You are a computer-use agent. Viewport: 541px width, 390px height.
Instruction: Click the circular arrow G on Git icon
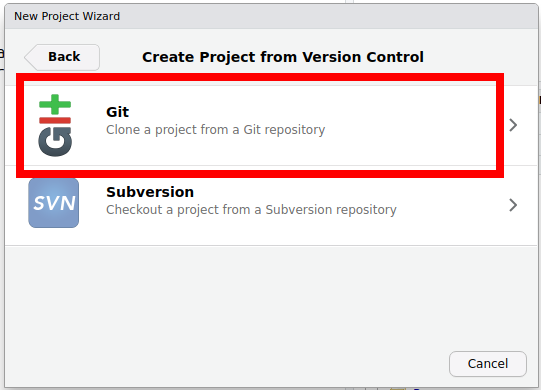coord(55,142)
